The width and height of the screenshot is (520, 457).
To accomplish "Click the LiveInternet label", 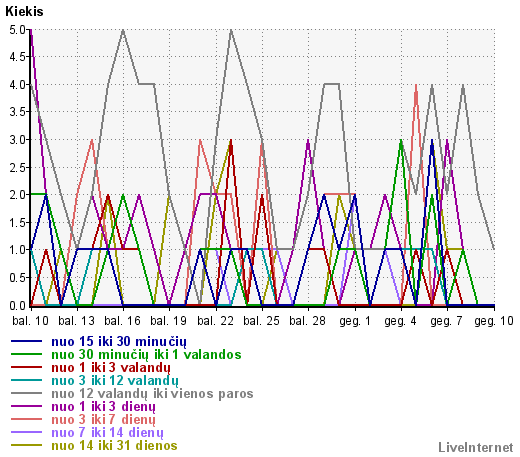I will pyautogui.click(x=476, y=447).
